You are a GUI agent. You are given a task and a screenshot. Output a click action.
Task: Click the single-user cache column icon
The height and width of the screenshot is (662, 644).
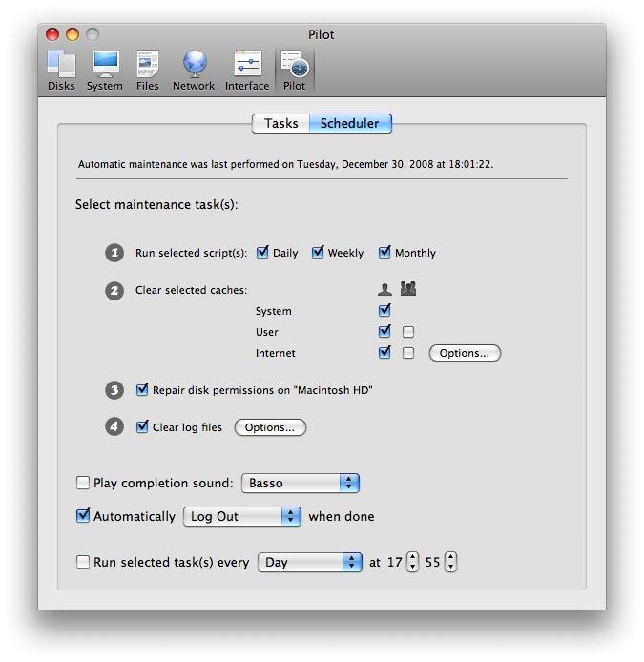coord(384,289)
